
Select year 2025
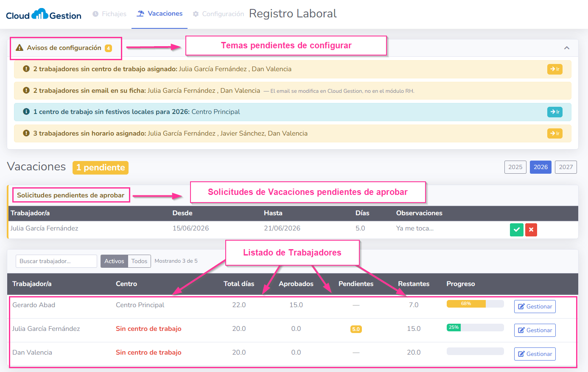(x=515, y=167)
